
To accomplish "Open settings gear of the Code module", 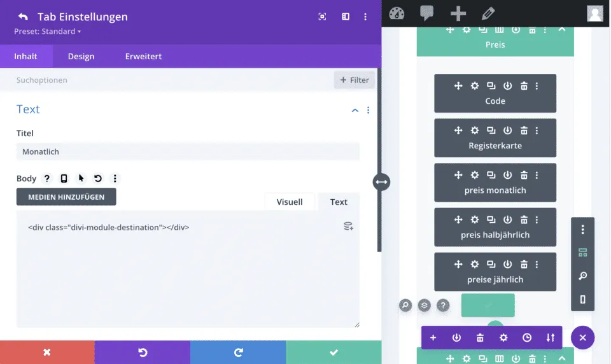I will 474,86.
